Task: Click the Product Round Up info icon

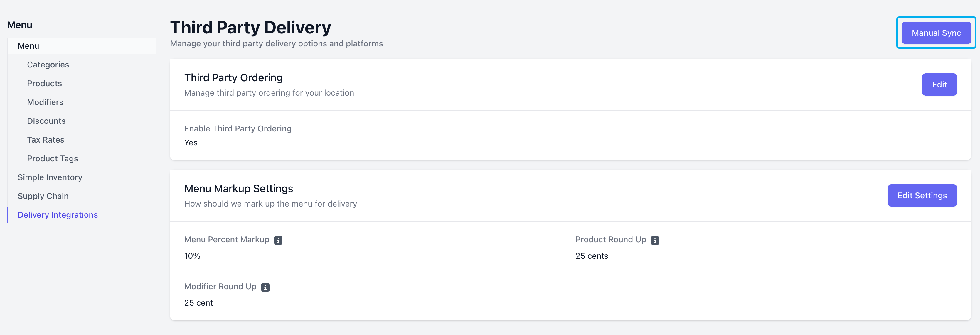Action: coord(655,240)
